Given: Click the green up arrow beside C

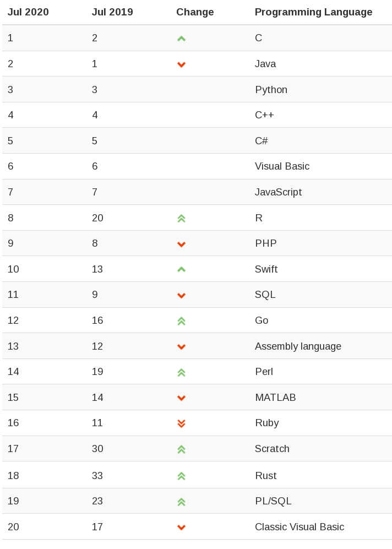Looking at the screenshot, I should click(x=181, y=39).
